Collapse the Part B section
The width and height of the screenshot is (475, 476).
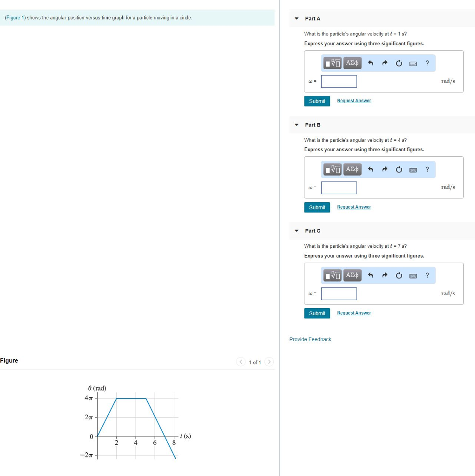click(x=297, y=125)
